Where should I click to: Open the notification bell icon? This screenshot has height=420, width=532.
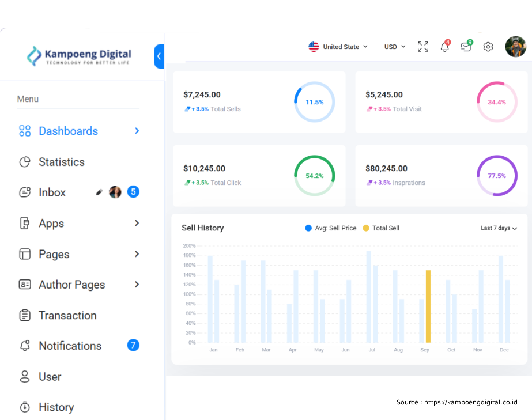444,47
